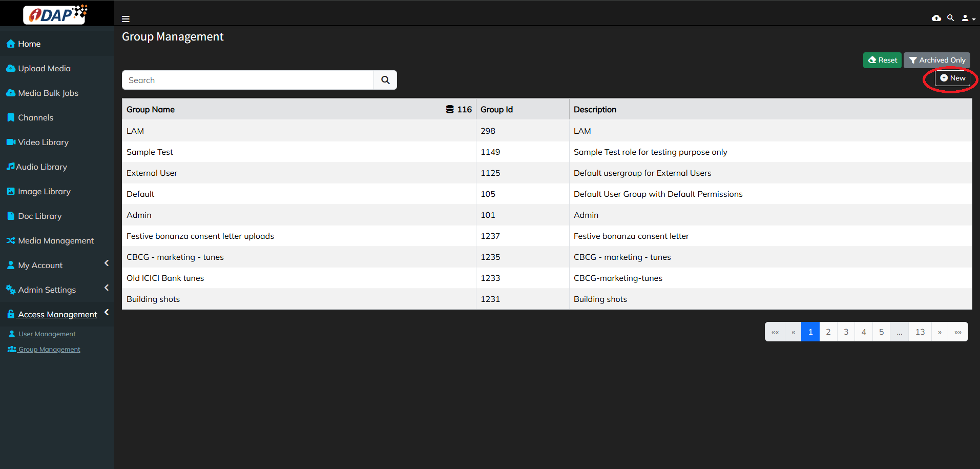Toggle the Archived Only filter

(x=936, y=60)
